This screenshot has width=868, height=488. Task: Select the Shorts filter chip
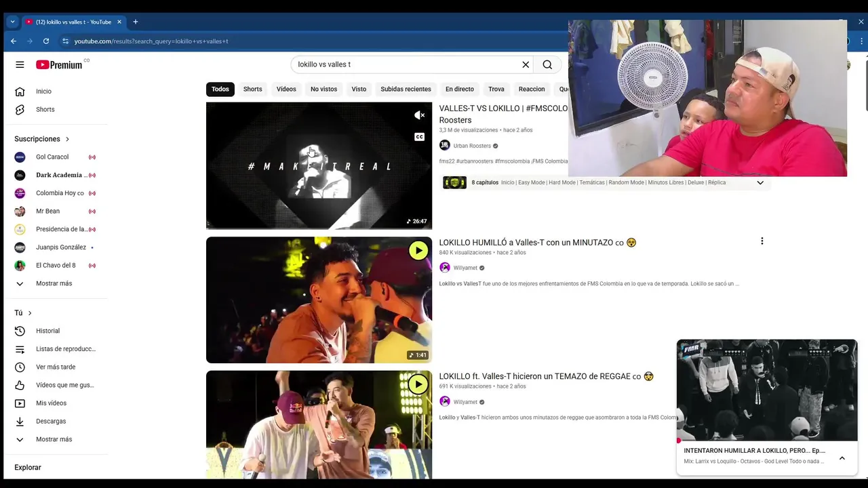253,89
